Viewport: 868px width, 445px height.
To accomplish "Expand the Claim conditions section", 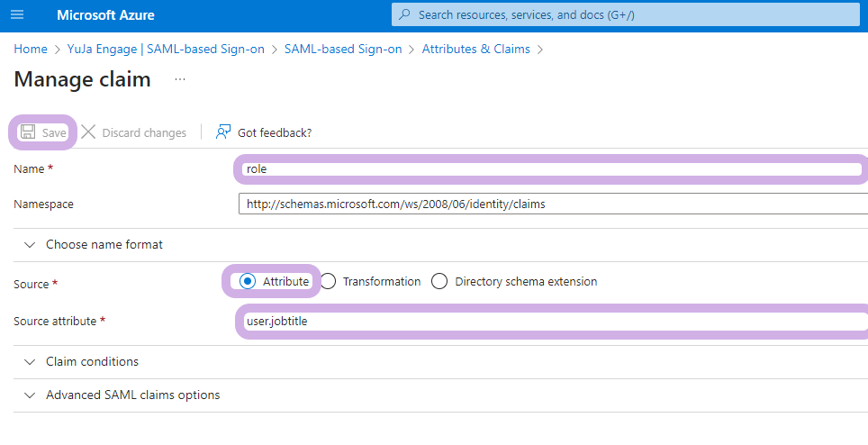I will click(x=31, y=362).
